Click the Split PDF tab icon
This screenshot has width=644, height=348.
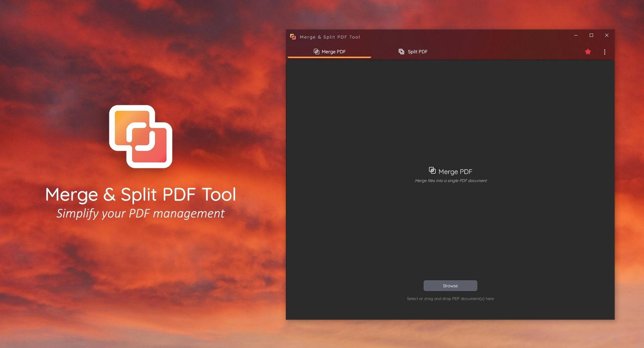pyautogui.click(x=401, y=52)
